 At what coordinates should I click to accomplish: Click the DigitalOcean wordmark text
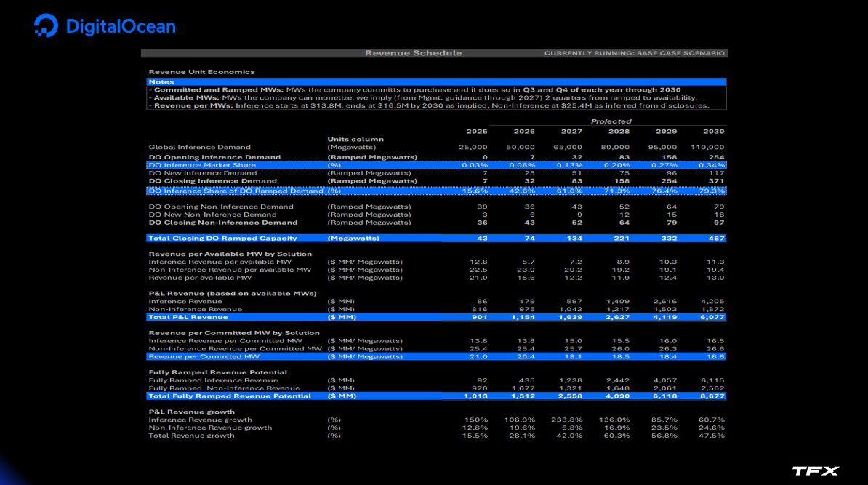121,27
